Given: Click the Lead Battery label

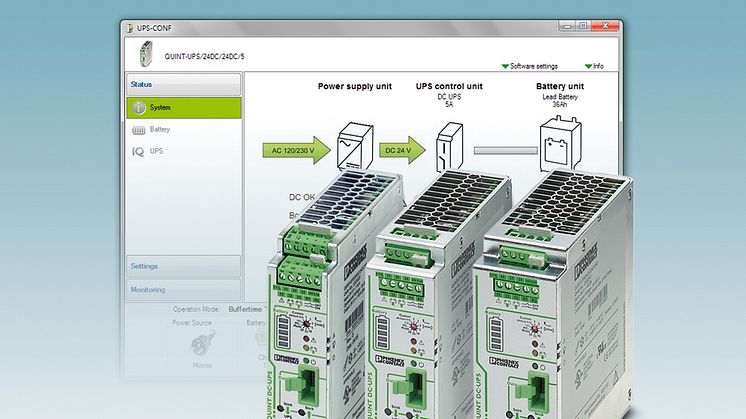Looking at the screenshot, I should pos(560,97).
